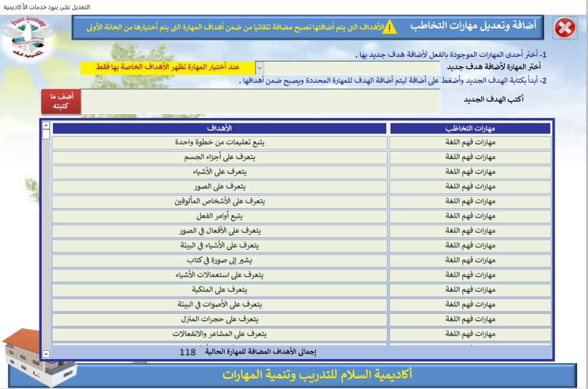Click skill cell beside يشير إلى صورة في كتاب
This screenshot has height=389, width=588.
470,260
